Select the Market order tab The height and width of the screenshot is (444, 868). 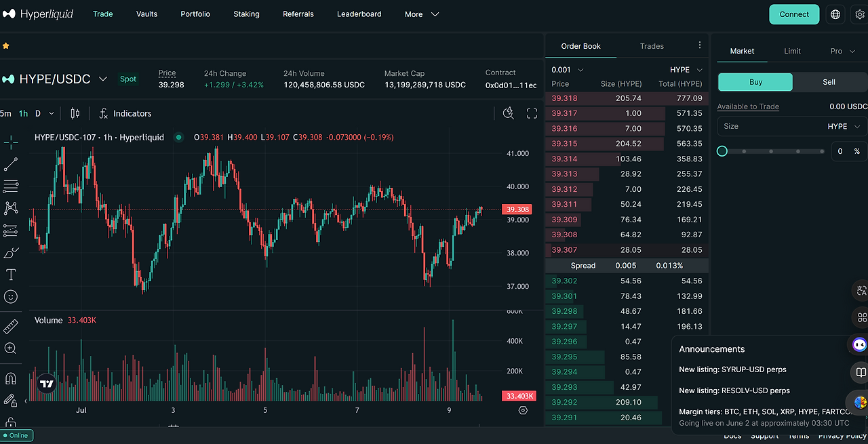(742, 51)
